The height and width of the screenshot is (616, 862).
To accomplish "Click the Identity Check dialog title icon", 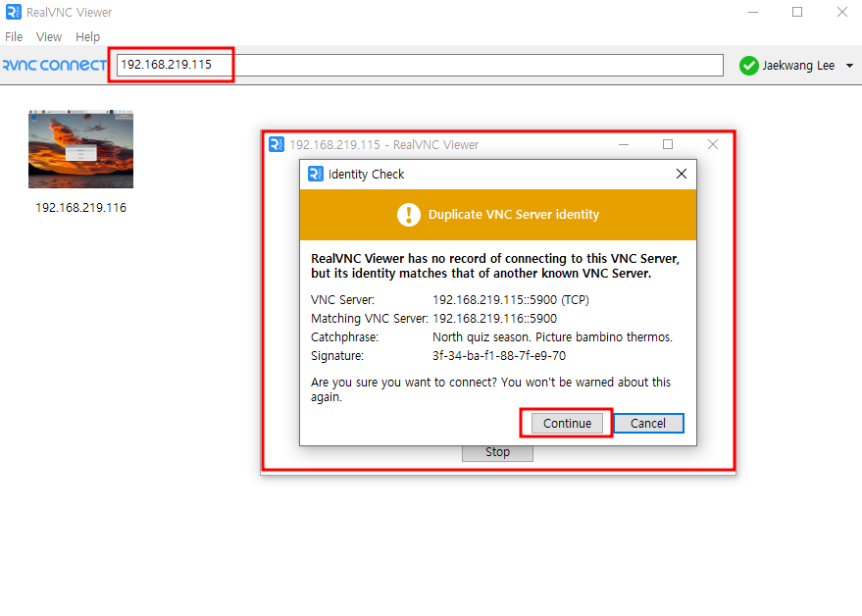I will pyautogui.click(x=316, y=174).
